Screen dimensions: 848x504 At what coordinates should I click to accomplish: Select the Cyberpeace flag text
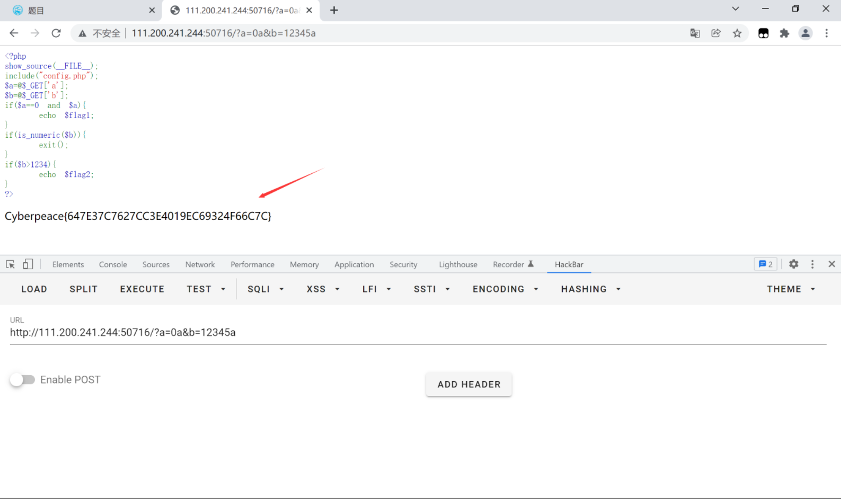tap(138, 216)
